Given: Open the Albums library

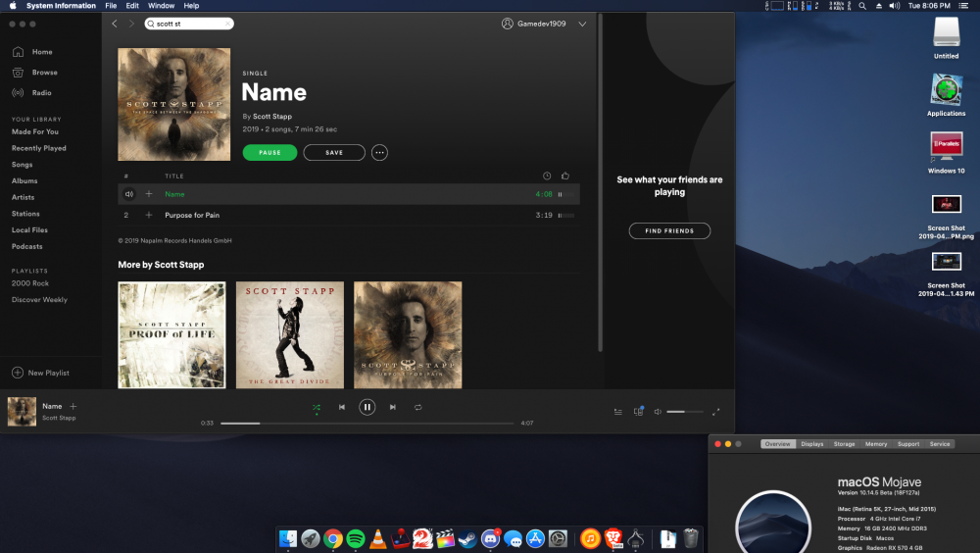Looking at the screenshot, I should 24,180.
